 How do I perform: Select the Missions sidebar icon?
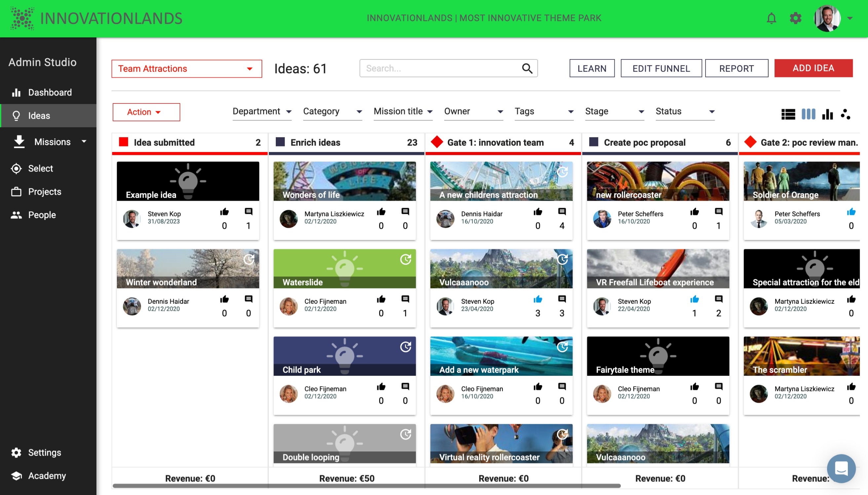pos(19,142)
